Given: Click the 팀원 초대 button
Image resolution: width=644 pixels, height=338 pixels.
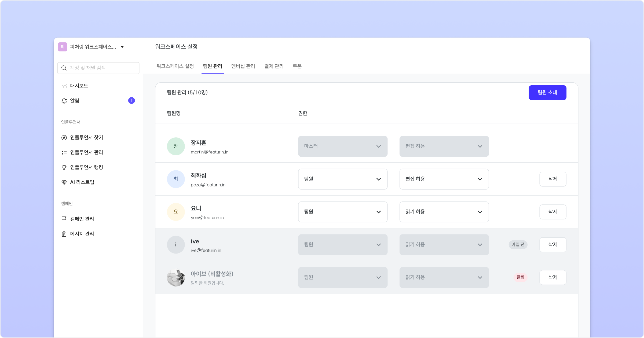Looking at the screenshot, I should [x=547, y=93].
